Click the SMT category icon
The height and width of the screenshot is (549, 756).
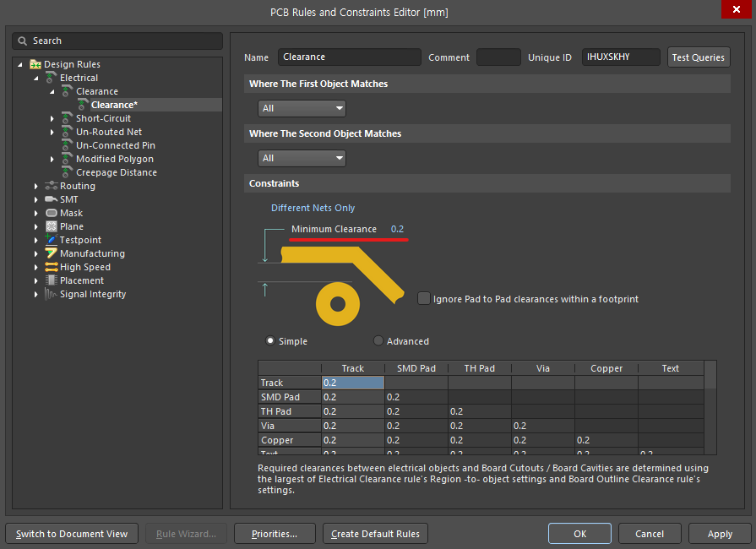[52, 199]
